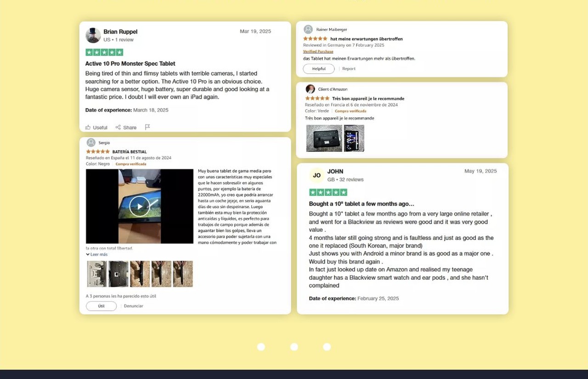Click the JOHN reviewer name
The image size is (588, 379).
(x=335, y=171)
